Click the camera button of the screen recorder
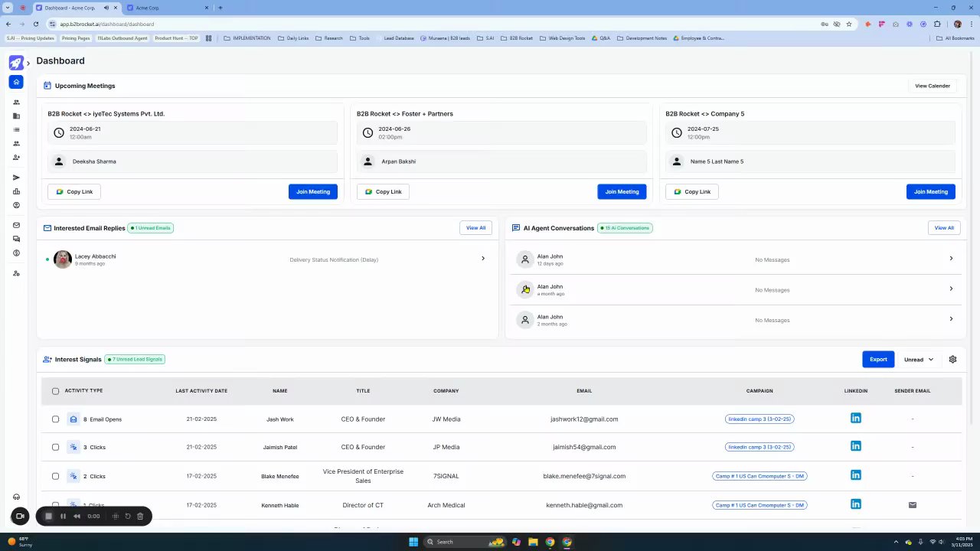Image resolution: width=980 pixels, height=551 pixels. pyautogui.click(x=20, y=516)
